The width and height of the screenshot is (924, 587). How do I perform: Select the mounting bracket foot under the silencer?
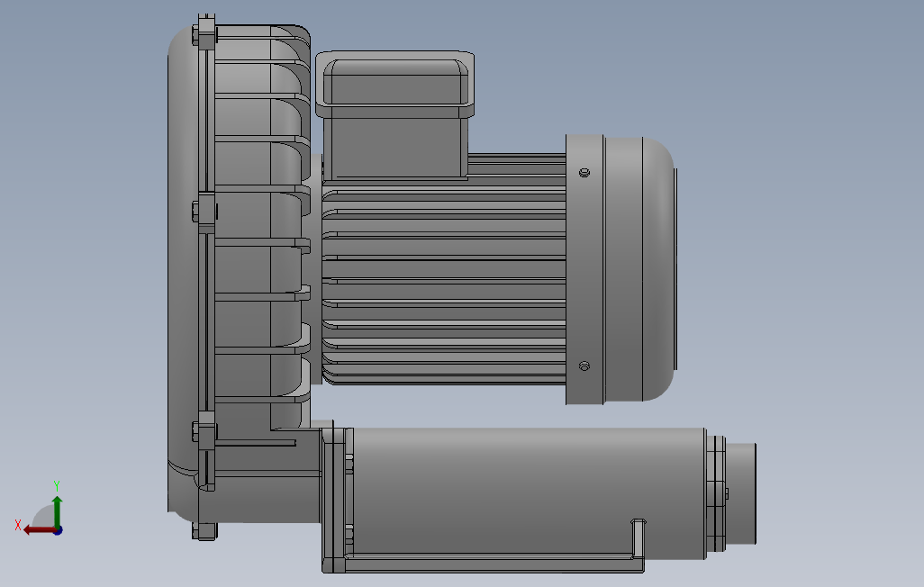[x=494, y=564]
